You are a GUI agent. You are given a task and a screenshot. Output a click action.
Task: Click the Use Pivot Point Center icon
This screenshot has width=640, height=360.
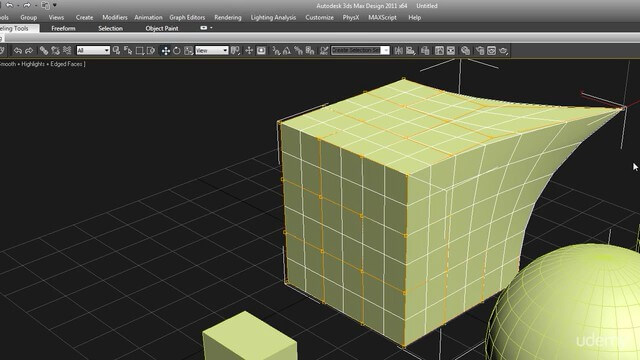235,51
